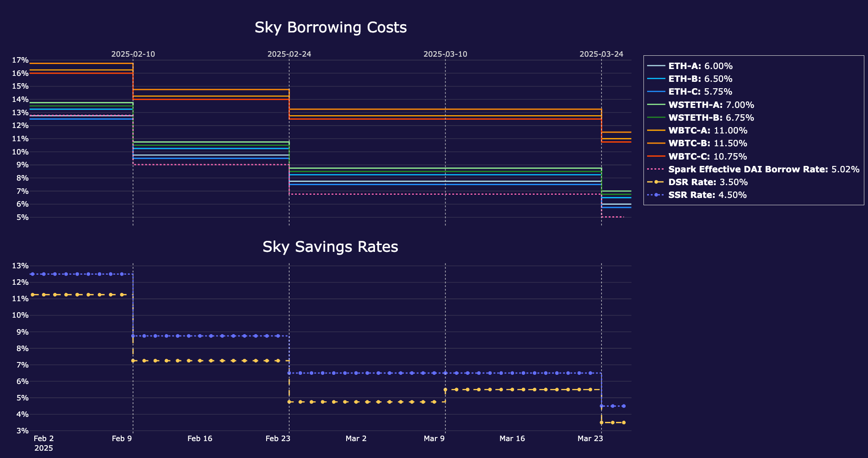Toggle the SSR Rate legend entry
The image size is (868, 458).
click(697, 195)
